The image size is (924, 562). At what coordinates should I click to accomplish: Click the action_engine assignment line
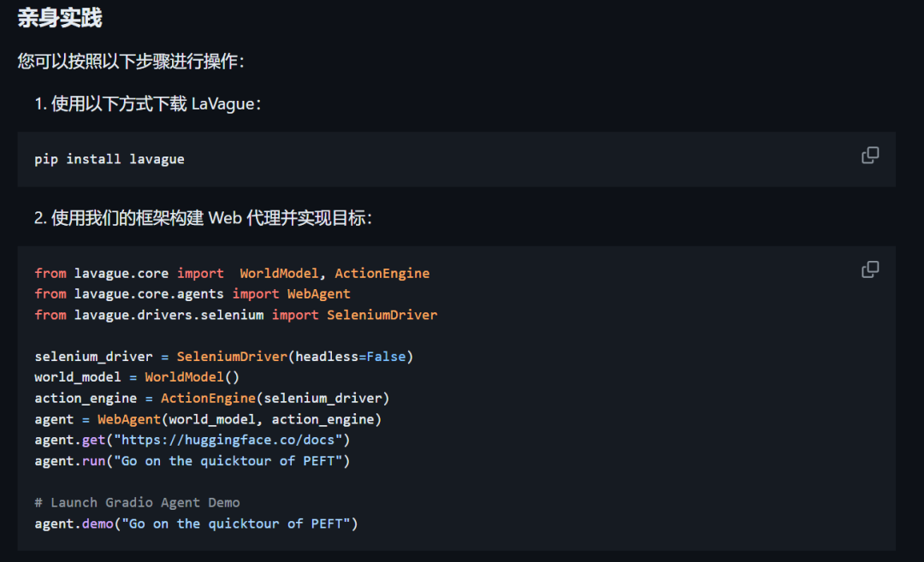click(x=212, y=399)
